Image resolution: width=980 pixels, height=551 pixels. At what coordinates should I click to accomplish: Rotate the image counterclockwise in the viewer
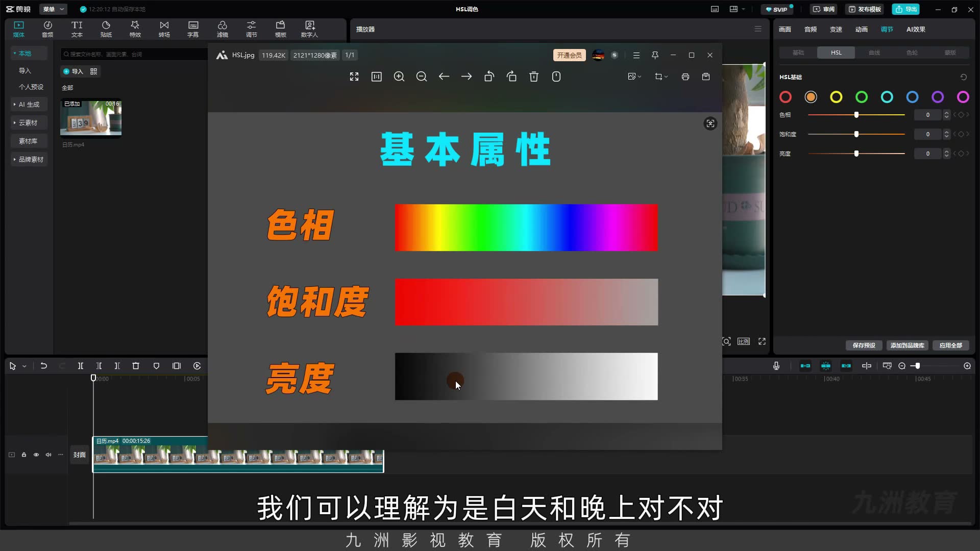(489, 77)
